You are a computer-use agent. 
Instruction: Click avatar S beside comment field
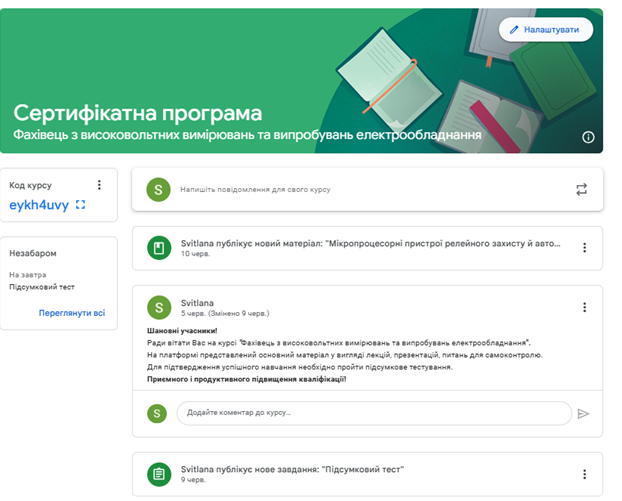click(157, 413)
